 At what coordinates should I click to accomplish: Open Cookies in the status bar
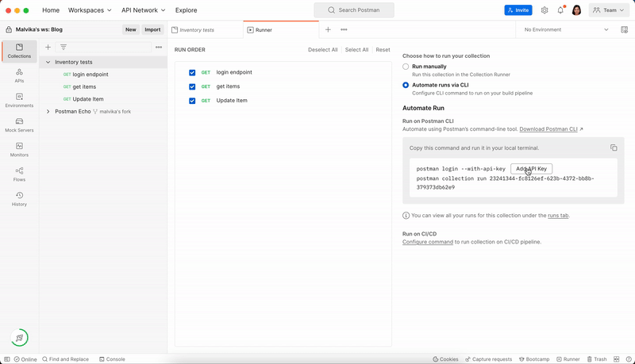pos(445,359)
